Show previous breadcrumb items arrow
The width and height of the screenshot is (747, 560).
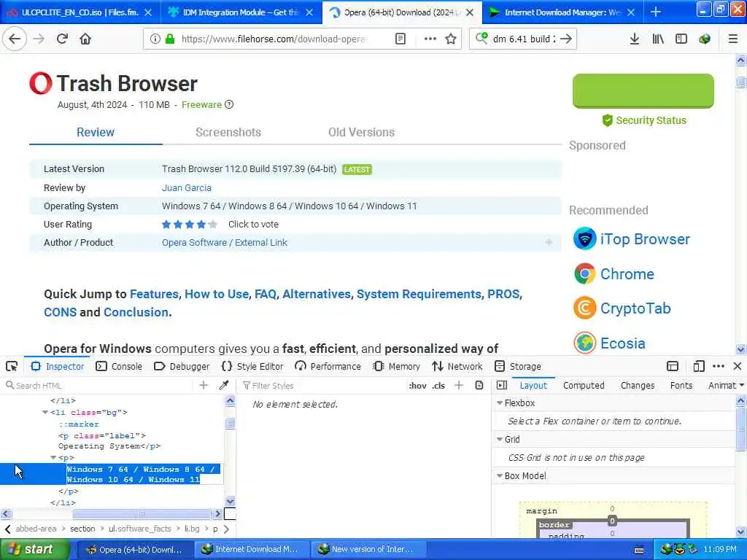[7, 529]
